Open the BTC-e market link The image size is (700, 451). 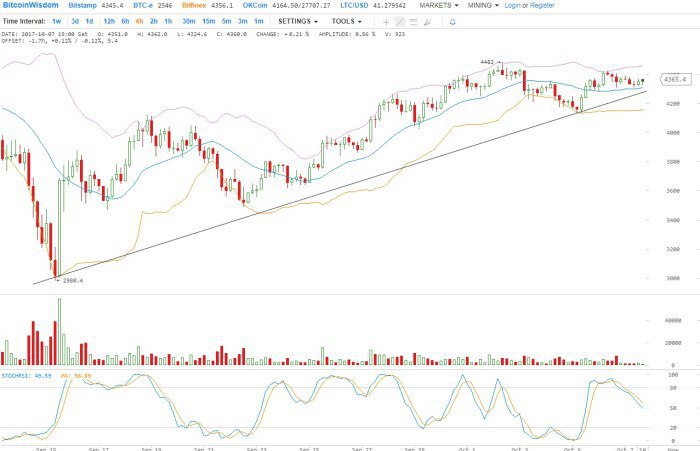[143, 5]
